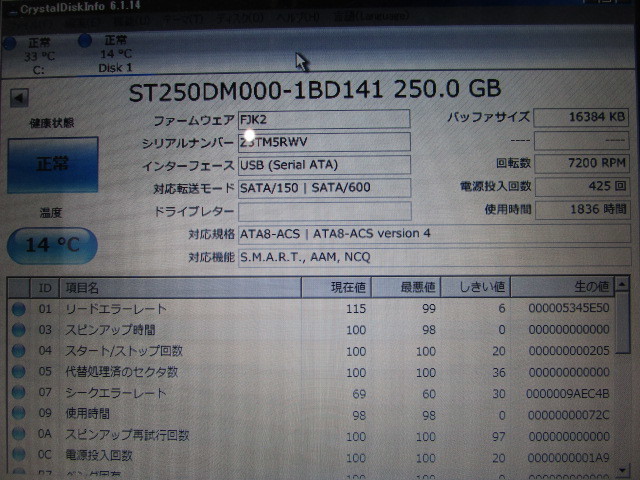Click the previous disk arrow button

pos(19,98)
